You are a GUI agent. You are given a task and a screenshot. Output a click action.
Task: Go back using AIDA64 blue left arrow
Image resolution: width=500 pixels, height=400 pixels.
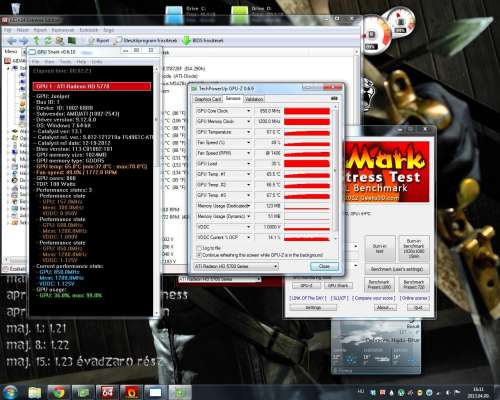[12, 41]
